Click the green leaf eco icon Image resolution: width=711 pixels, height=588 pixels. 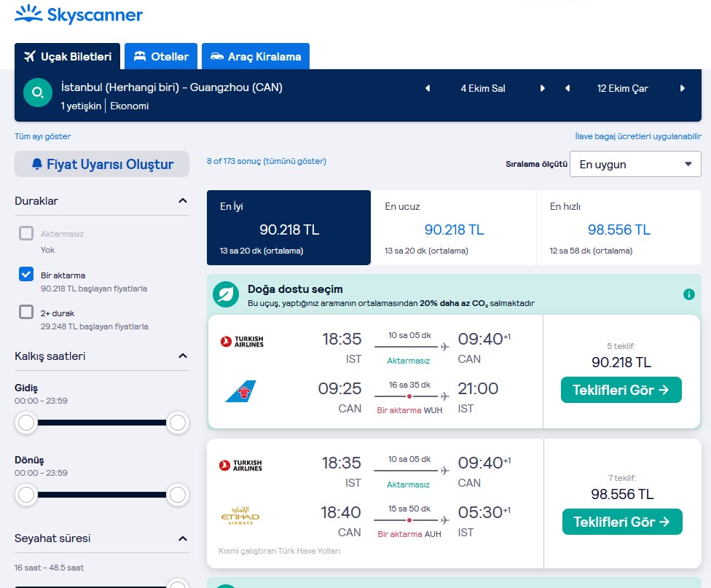pos(226,294)
